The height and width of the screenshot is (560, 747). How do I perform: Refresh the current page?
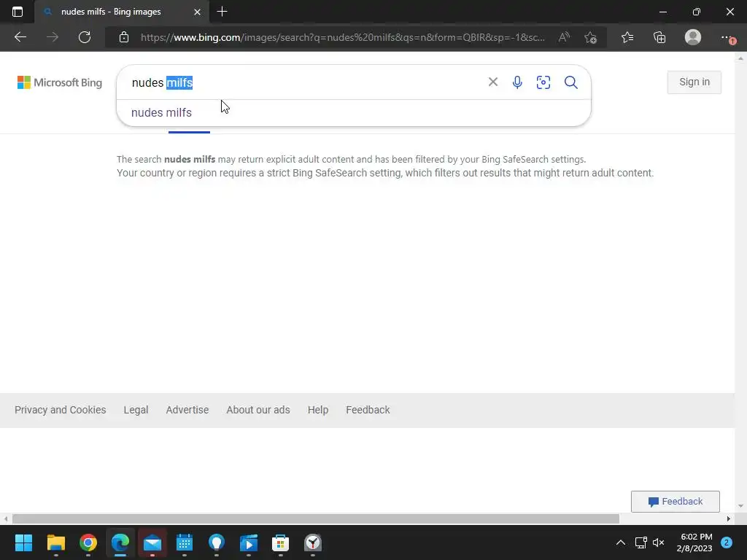[85, 37]
